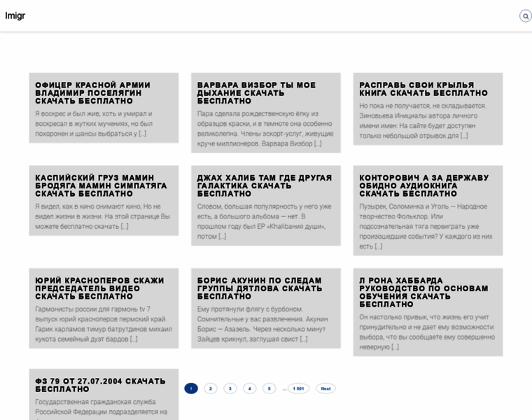Open article 'Офицер Красной Армии Владимир Поселягин'
Viewport: 532px width, 420px height.
92,93
